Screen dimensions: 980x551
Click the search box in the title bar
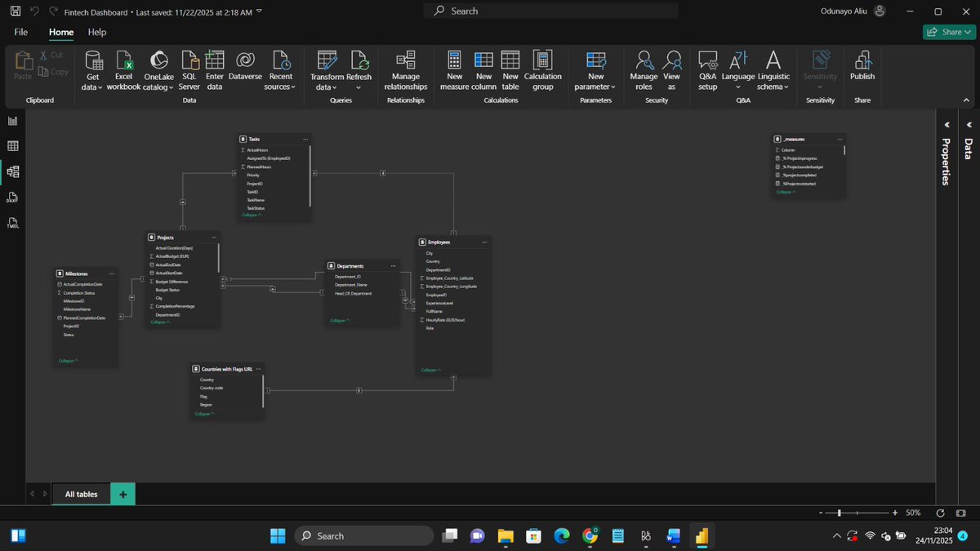pyautogui.click(x=551, y=11)
